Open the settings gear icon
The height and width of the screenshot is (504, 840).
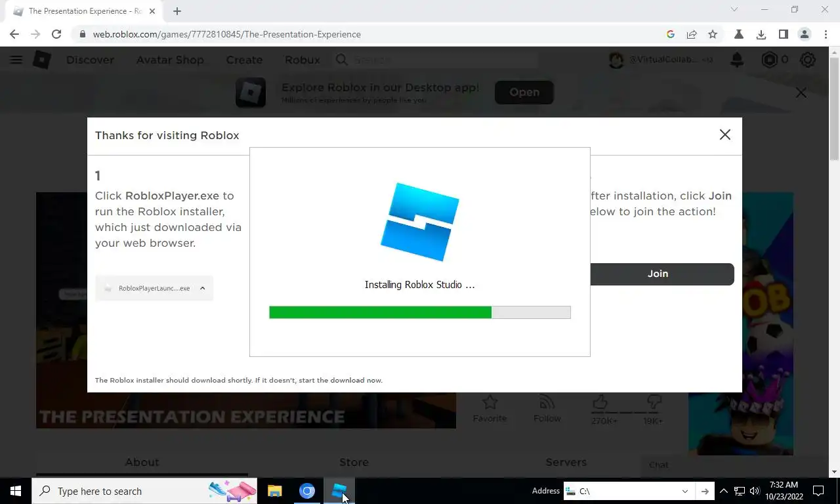[808, 60]
